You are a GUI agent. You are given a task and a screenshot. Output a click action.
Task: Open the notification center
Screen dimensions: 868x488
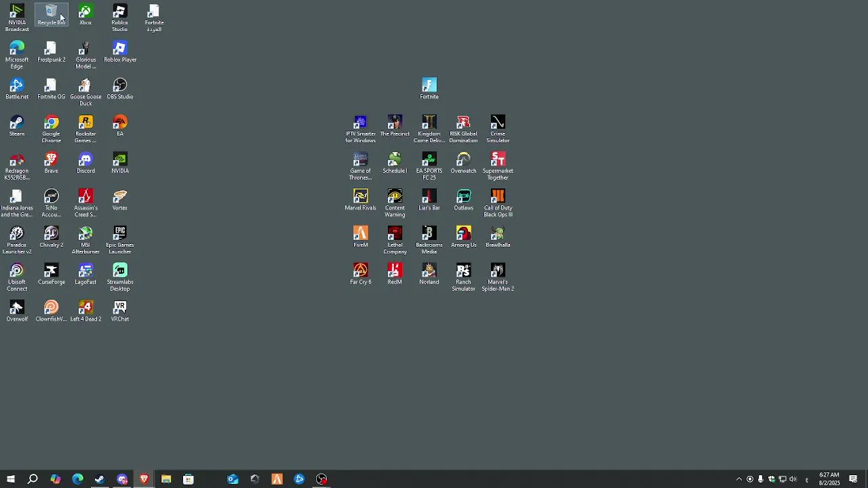click(853, 479)
